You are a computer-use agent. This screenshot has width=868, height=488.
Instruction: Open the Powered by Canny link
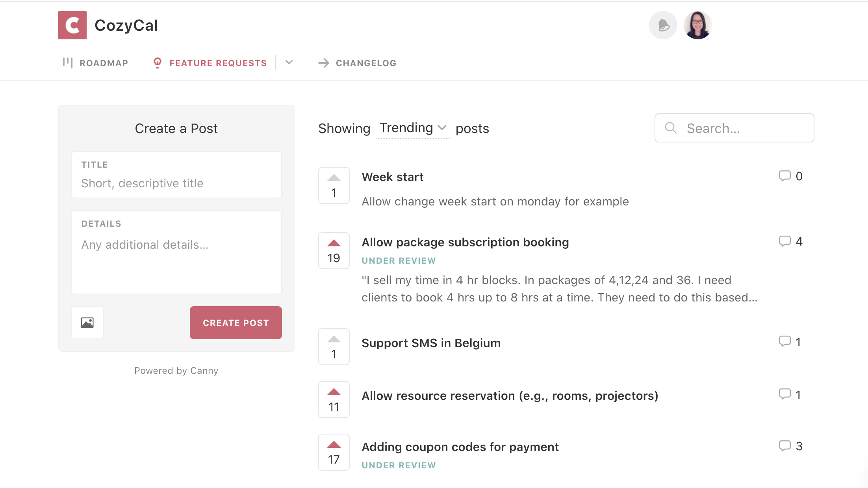coord(176,371)
